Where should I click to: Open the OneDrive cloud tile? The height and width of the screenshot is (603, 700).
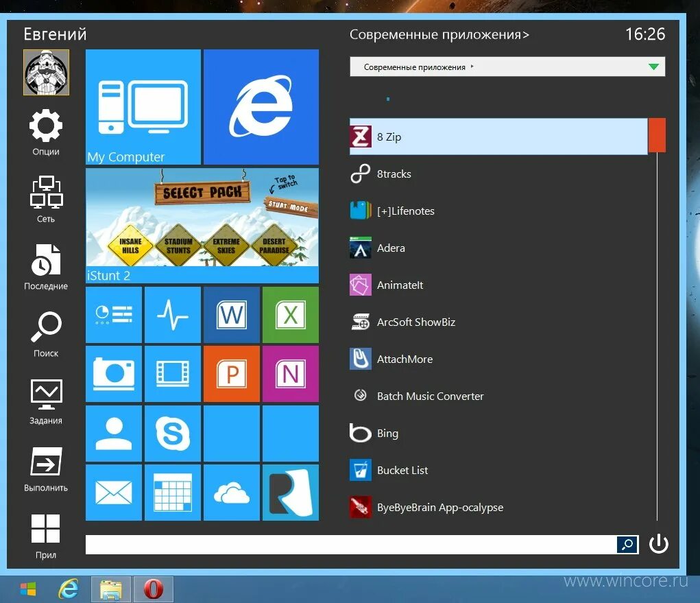[x=231, y=493]
